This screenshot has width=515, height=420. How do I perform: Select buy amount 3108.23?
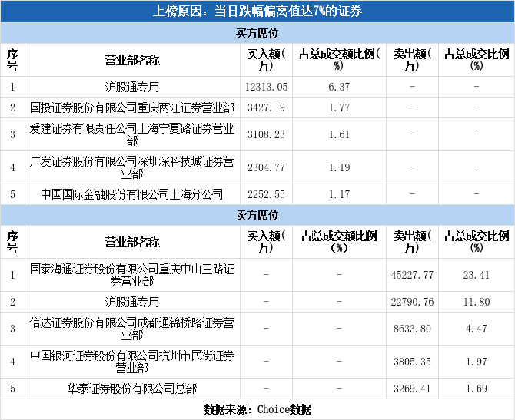(x=267, y=134)
